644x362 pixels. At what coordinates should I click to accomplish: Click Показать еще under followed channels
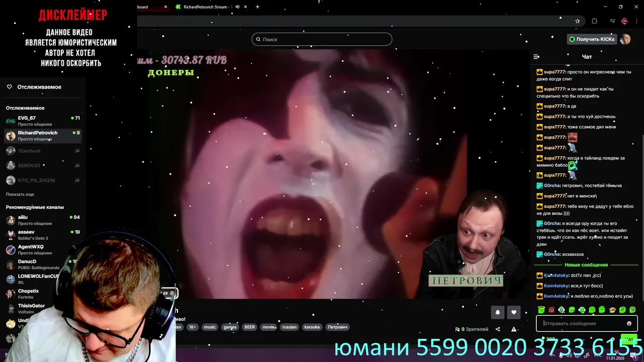[20, 195]
